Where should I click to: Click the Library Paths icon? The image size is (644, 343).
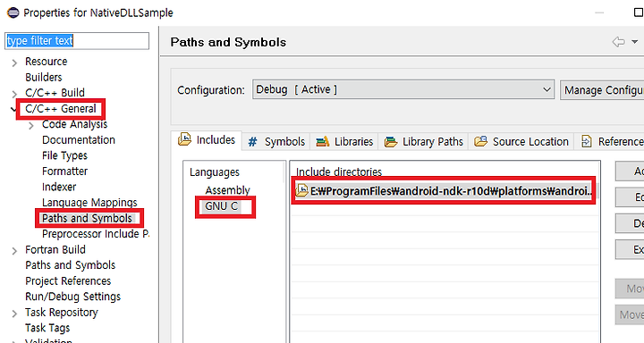point(391,142)
